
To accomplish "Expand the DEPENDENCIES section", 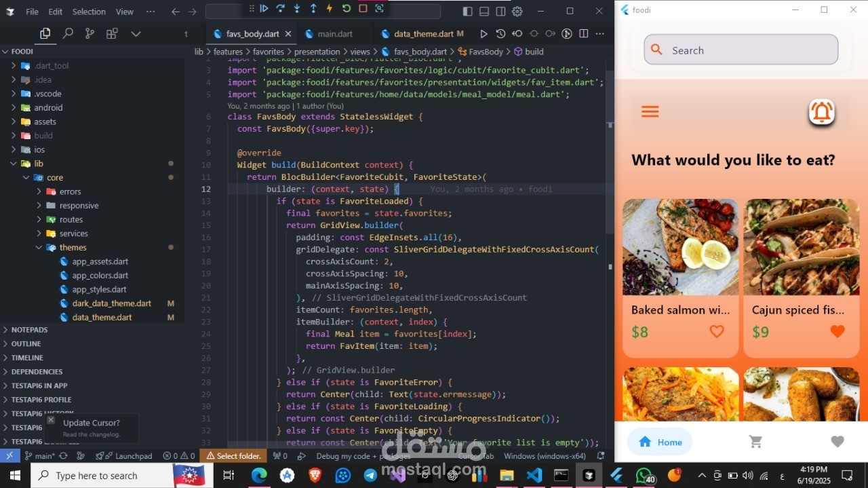I will point(37,372).
